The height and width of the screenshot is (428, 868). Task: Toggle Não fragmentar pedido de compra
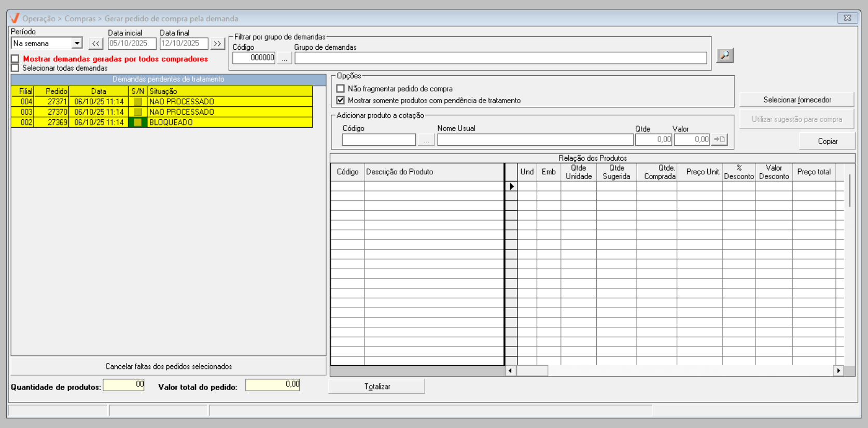point(341,89)
